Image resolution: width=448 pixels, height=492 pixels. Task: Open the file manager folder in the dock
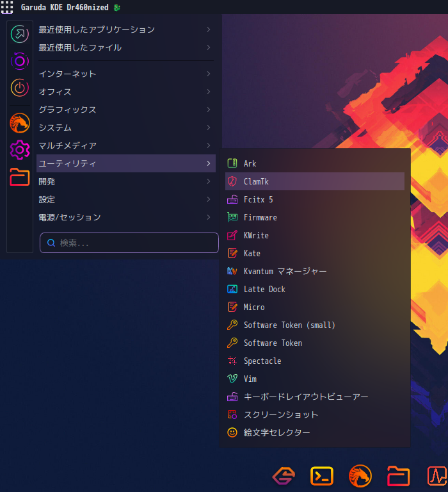click(398, 476)
